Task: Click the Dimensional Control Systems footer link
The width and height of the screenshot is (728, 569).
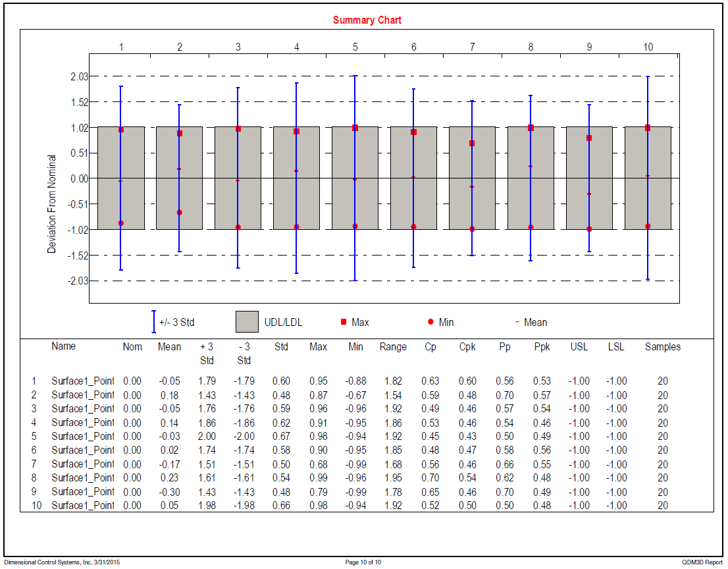Action: (63, 561)
